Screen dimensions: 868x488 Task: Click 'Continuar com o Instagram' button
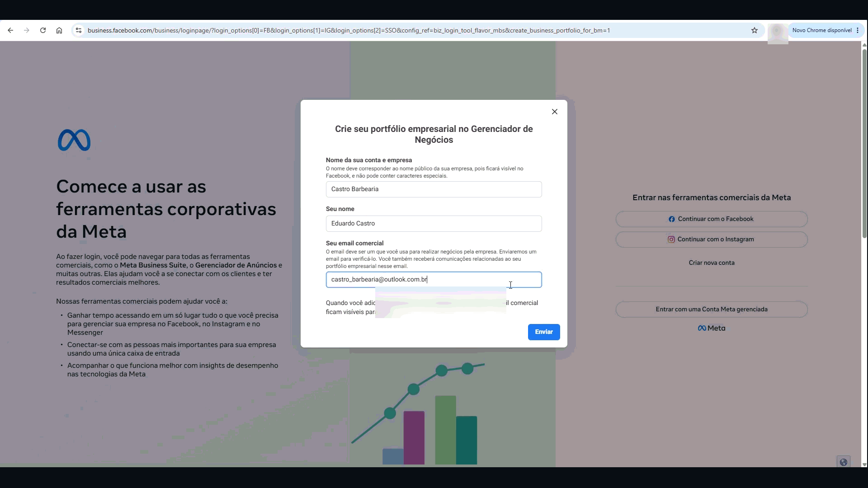(x=712, y=239)
